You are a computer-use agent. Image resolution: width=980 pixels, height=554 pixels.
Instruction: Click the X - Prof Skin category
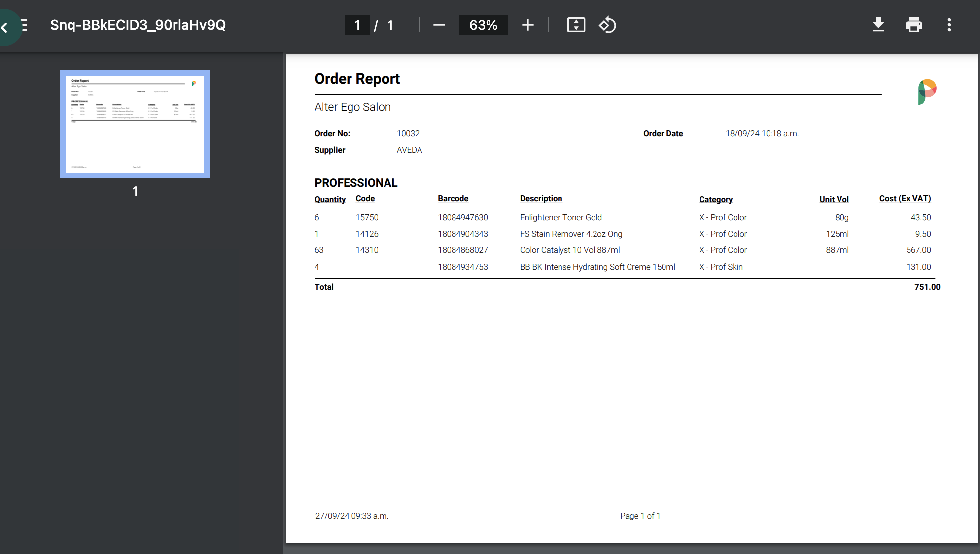pyautogui.click(x=721, y=267)
